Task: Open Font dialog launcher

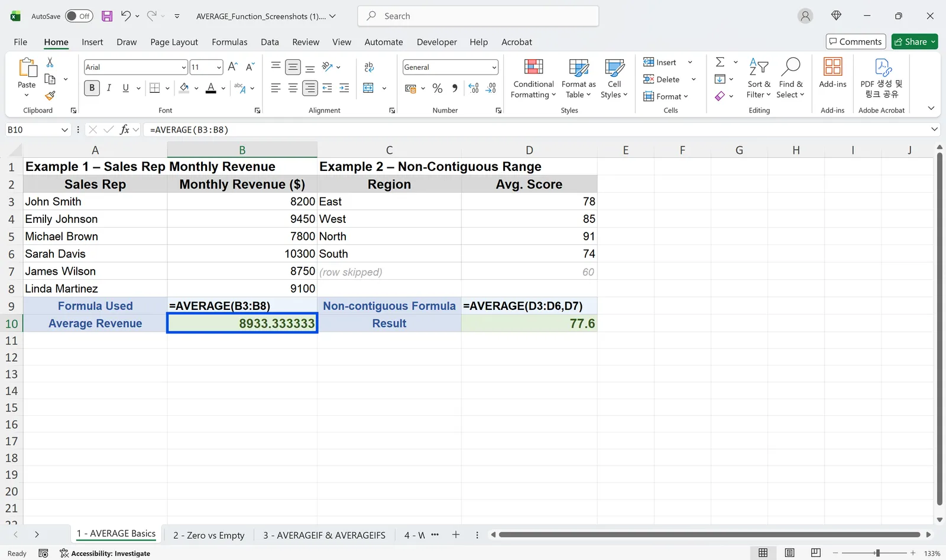Action: click(x=258, y=111)
